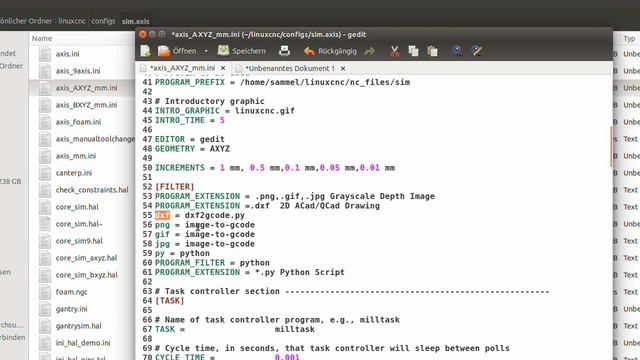Click the EDITOR = gedit line
Screen dimensions: 640x360
[x=190, y=139]
